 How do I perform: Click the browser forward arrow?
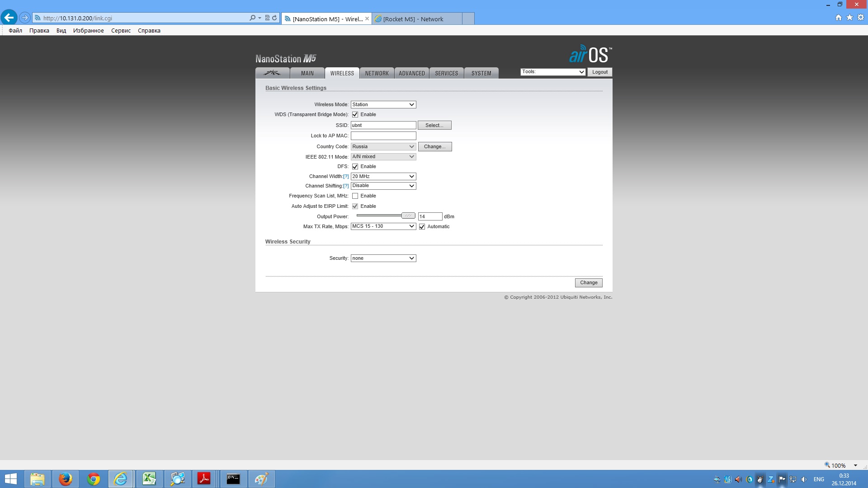[25, 18]
